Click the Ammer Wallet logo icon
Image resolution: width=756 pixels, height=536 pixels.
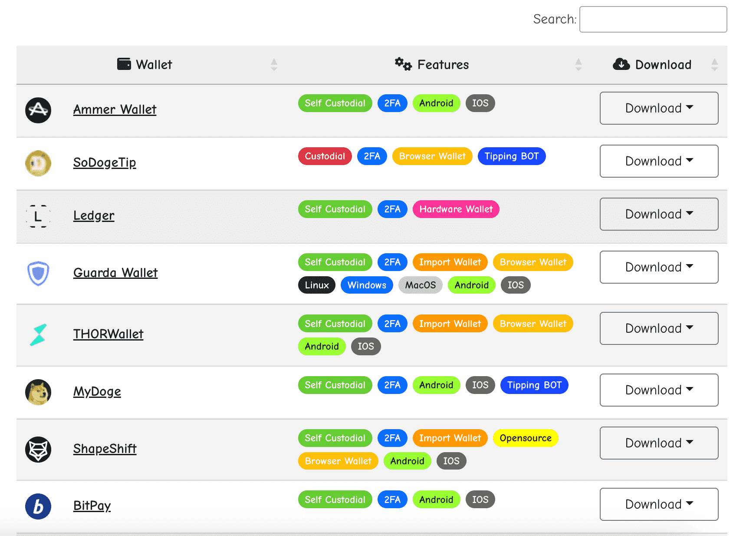click(38, 110)
